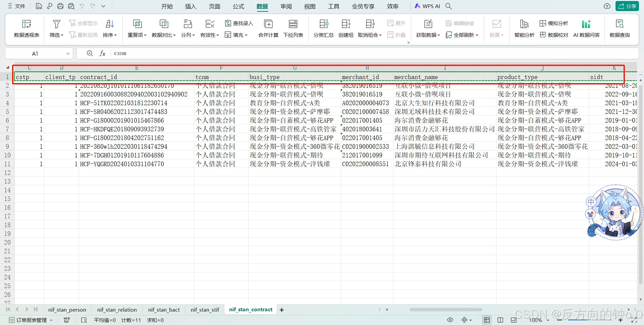Expand the quick access toolbar dropdown chevron

[x=103, y=6]
